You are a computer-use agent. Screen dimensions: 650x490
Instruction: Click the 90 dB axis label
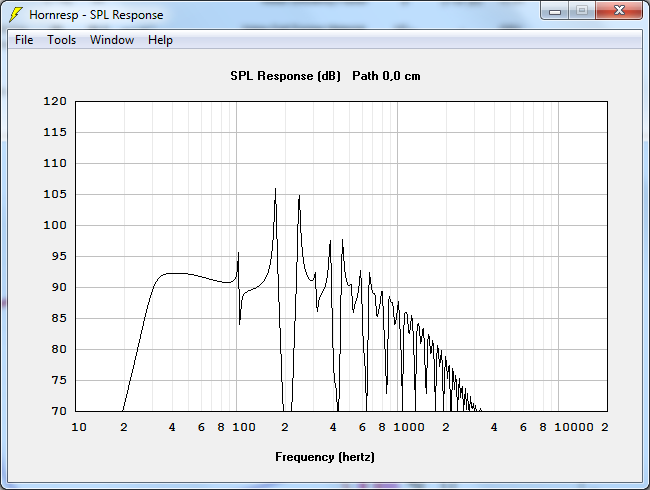tap(59, 287)
